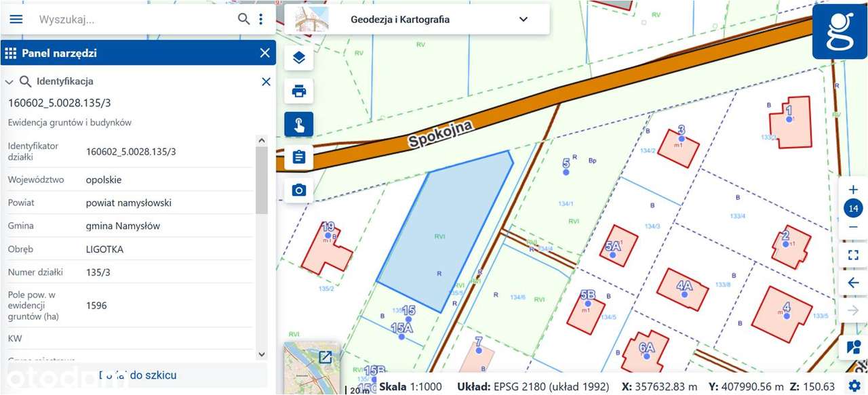Click the value gmina Namysłów
The height and width of the screenshot is (395, 868).
pyautogui.click(x=123, y=226)
